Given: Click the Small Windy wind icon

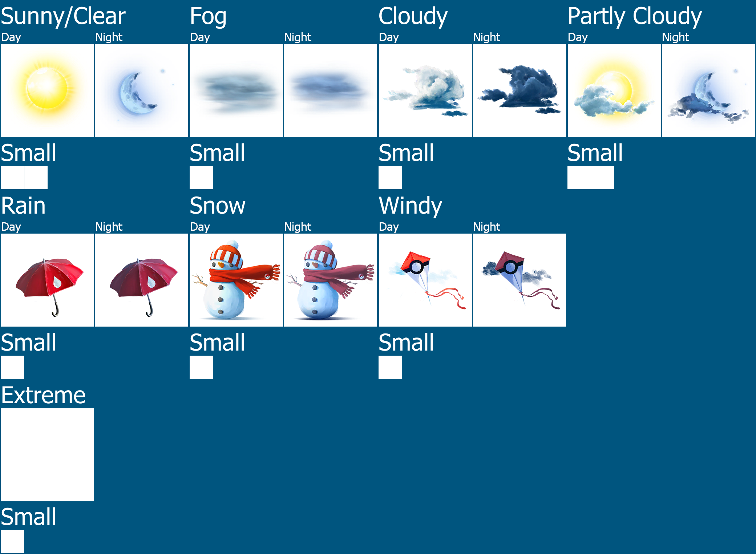Looking at the screenshot, I should [389, 370].
